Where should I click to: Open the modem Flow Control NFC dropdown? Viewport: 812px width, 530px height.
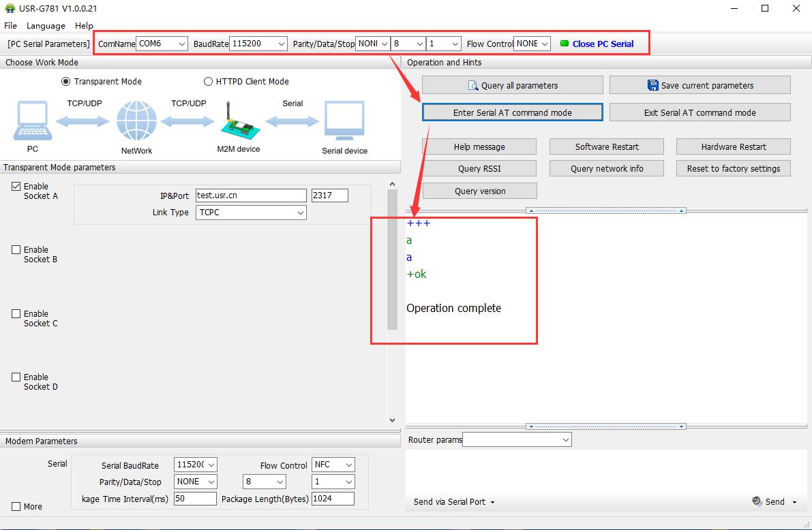click(333, 465)
